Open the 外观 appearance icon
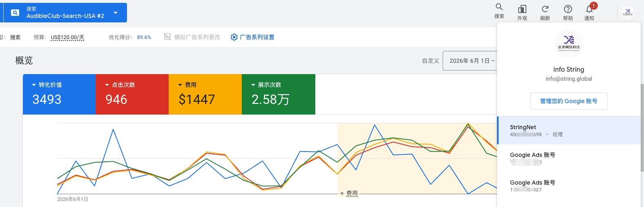This screenshot has height=207, width=644. click(x=522, y=9)
